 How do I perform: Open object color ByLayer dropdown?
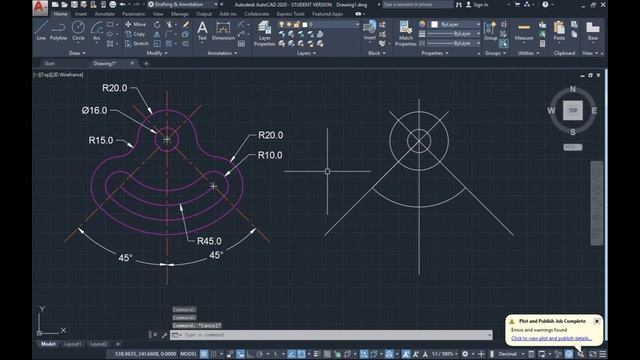point(456,24)
